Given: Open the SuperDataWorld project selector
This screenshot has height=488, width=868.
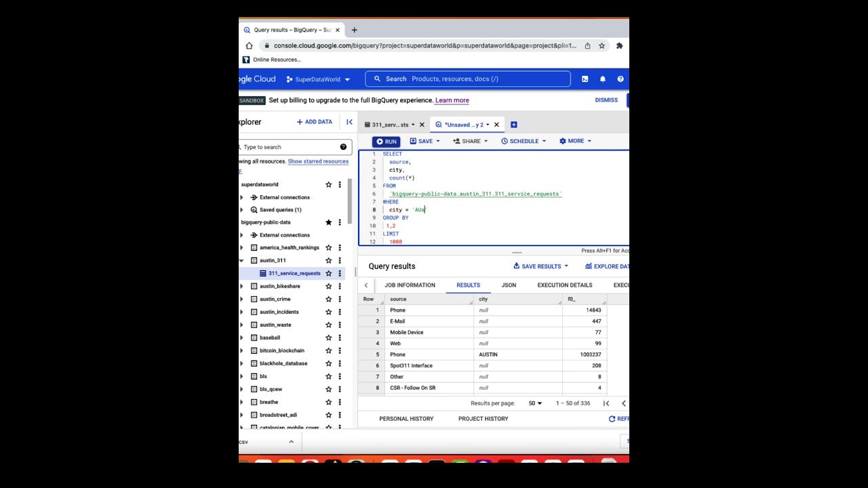Looking at the screenshot, I should tap(318, 79).
